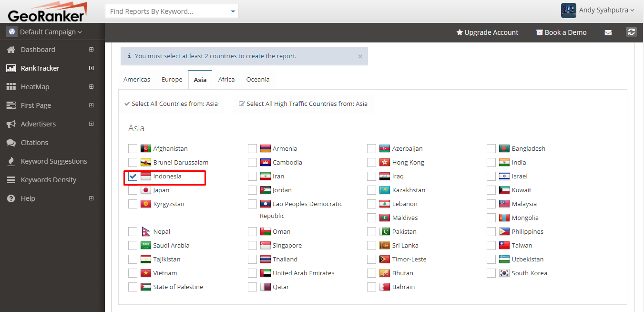The height and width of the screenshot is (312, 644).
Task: Click the Japan flag icon
Action: pos(146,190)
